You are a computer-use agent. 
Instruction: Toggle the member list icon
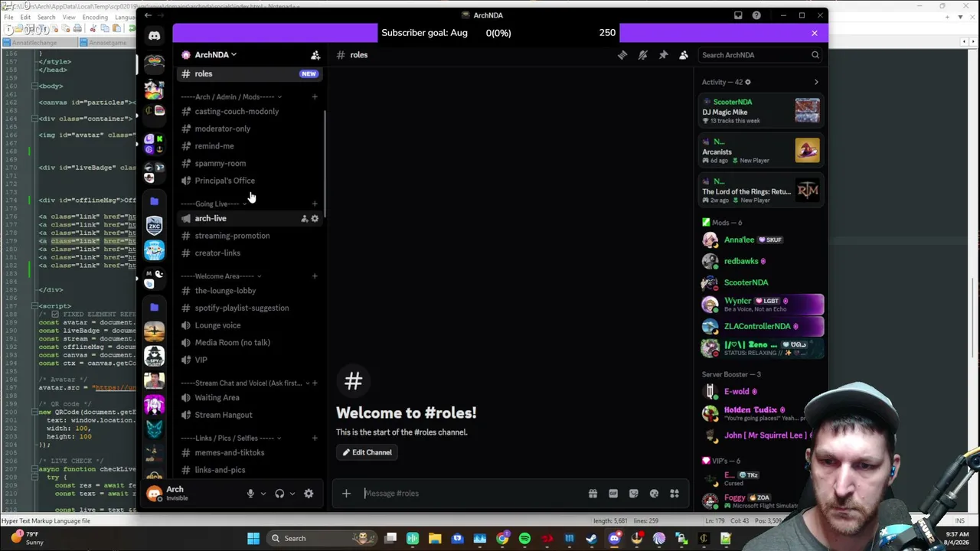[684, 55]
